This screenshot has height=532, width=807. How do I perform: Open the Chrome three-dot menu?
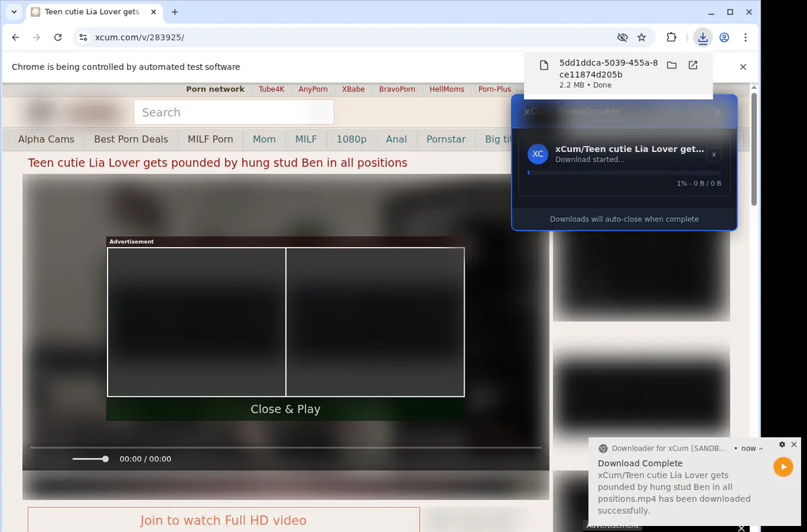[x=745, y=38]
